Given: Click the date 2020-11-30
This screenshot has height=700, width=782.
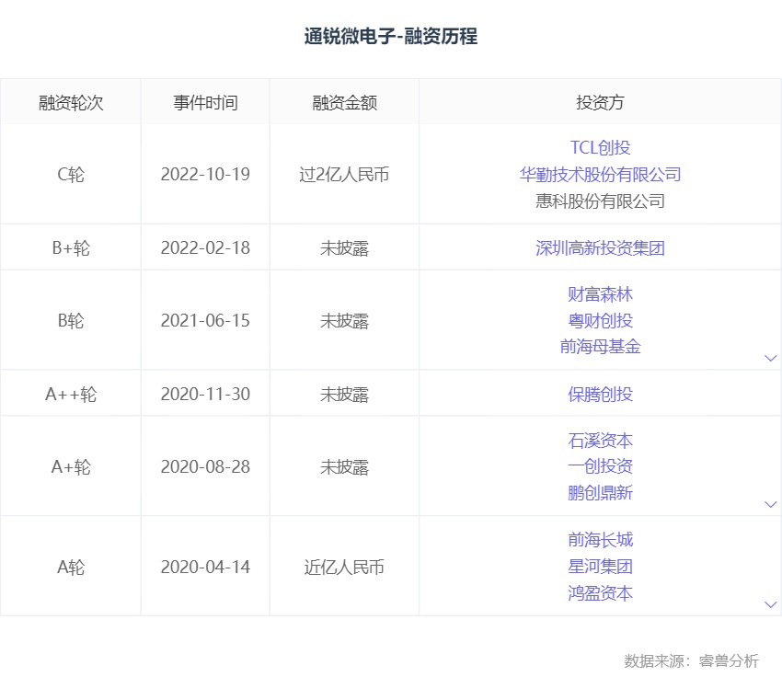Looking at the screenshot, I should [205, 395].
